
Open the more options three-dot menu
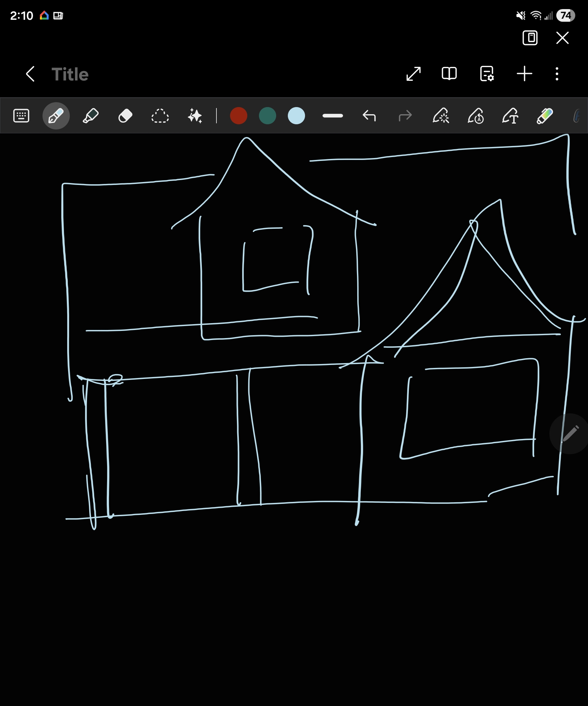tap(557, 74)
